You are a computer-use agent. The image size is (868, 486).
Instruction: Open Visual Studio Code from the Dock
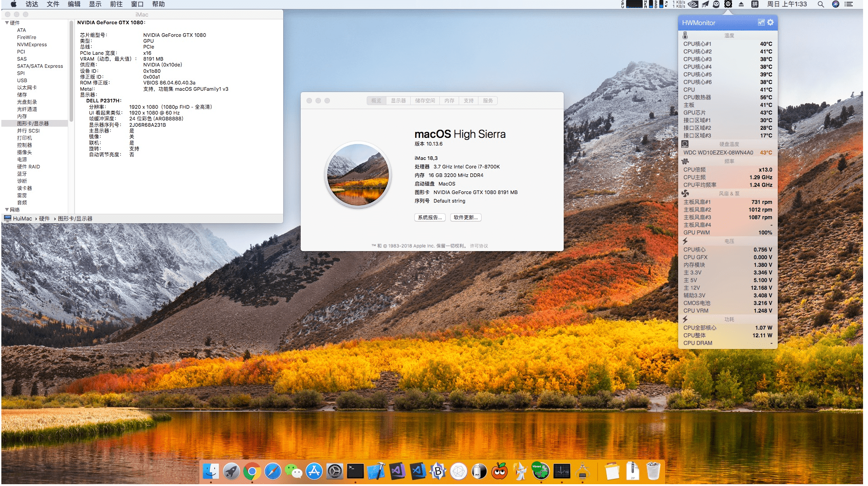417,471
